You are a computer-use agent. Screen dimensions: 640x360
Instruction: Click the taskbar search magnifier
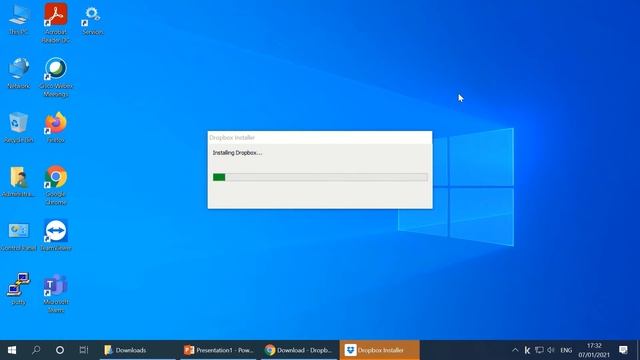point(36,350)
